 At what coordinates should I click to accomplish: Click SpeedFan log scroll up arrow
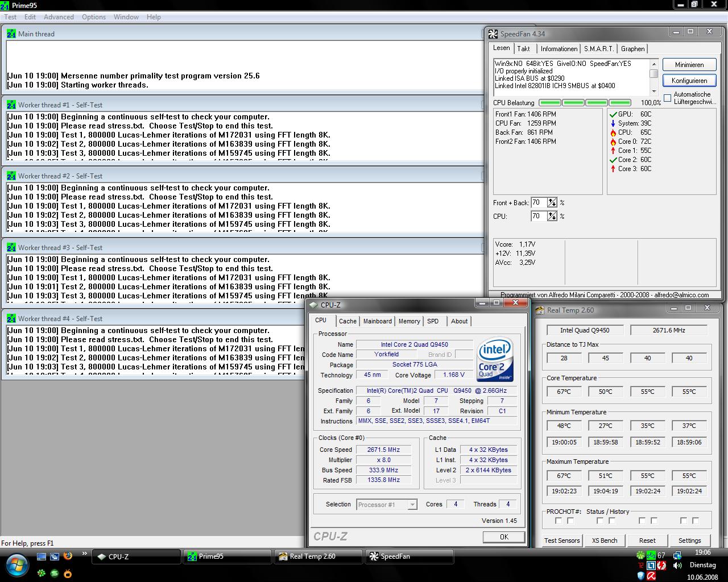click(x=654, y=63)
